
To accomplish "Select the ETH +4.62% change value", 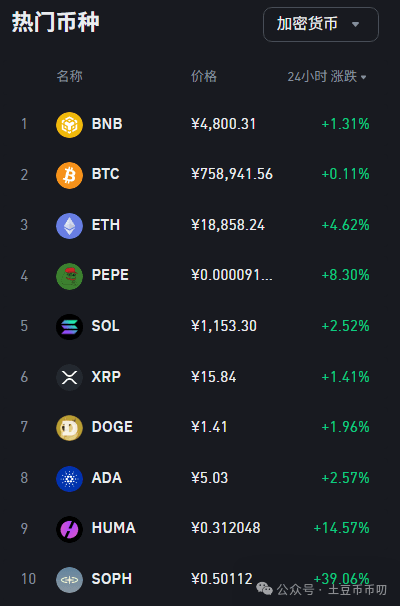I will point(346,225).
